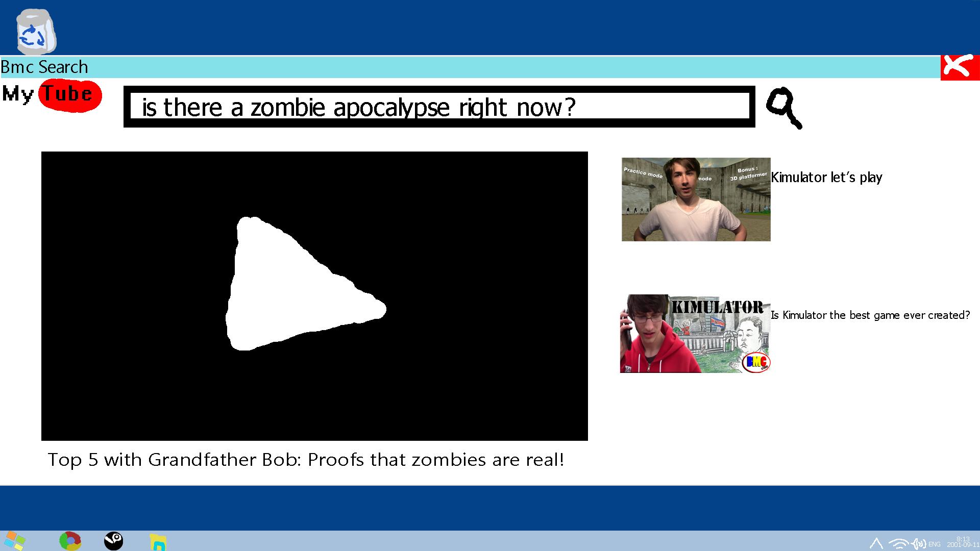This screenshot has width=980, height=551.
Task: Launch the Chrome-style browser from taskbar
Action: click(70, 541)
